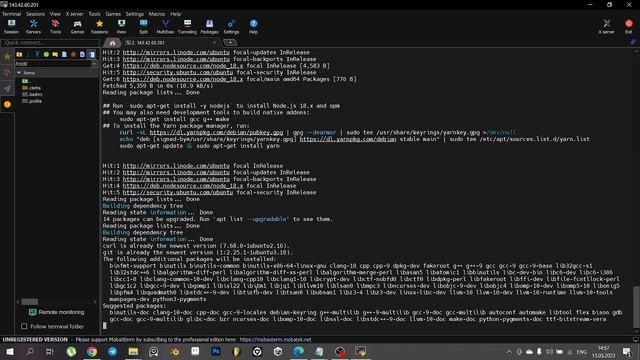This screenshot has height=360, width=640.
Task: Click the Tools toolbar icon
Action: coord(56,27)
